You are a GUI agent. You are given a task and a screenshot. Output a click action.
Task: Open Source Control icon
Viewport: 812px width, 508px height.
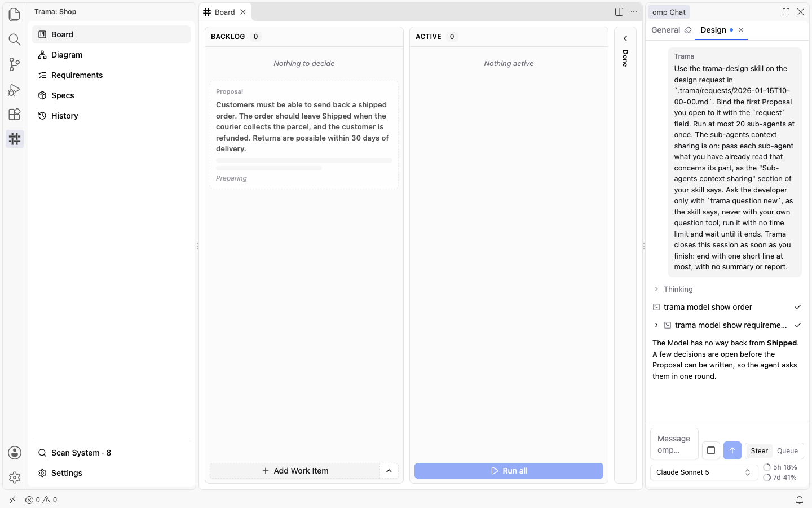point(15,64)
